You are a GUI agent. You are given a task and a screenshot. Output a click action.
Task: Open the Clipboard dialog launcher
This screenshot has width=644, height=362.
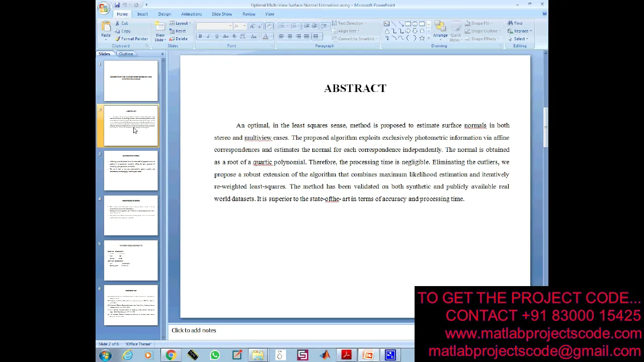click(147, 46)
